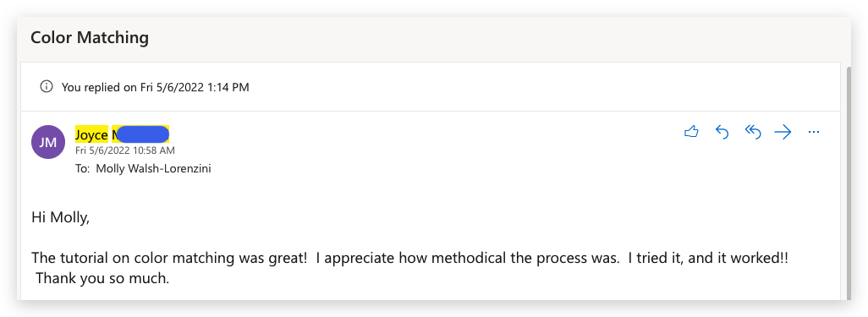Click the Thank you so much line
The width and height of the screenshot is (868, 317).
pyautogui.click(x=102, y=278)
